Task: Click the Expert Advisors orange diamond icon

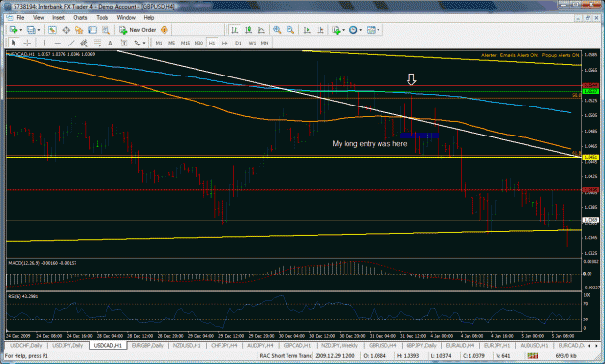Action: coord(165,30)
